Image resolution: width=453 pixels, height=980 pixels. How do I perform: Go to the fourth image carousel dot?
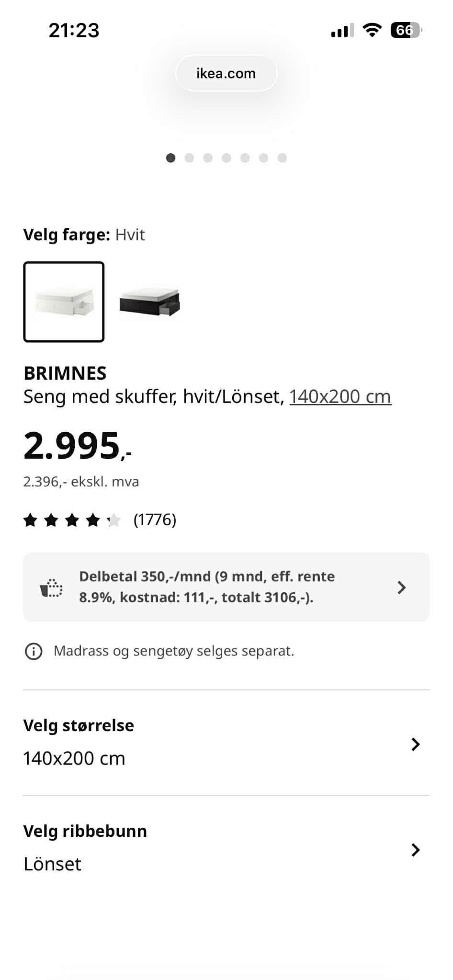pyautogui.click(x=226, y=158)
